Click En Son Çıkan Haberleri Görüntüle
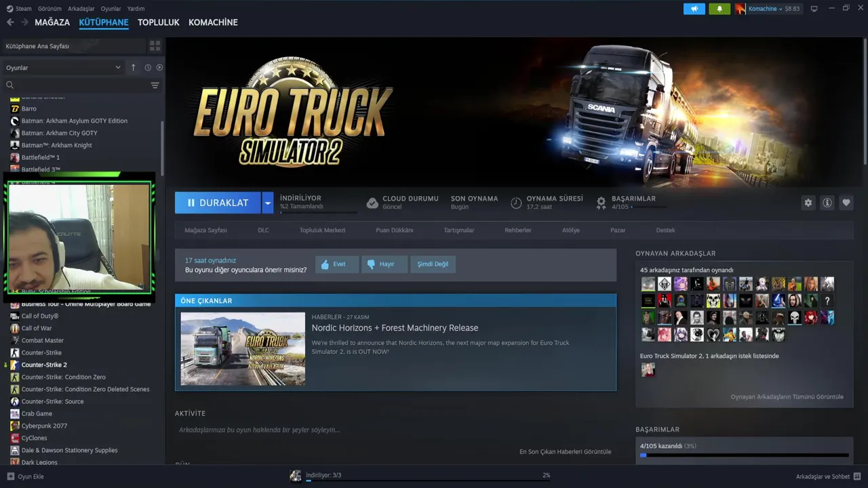This screenshot has width=868, height=488. 565,451
